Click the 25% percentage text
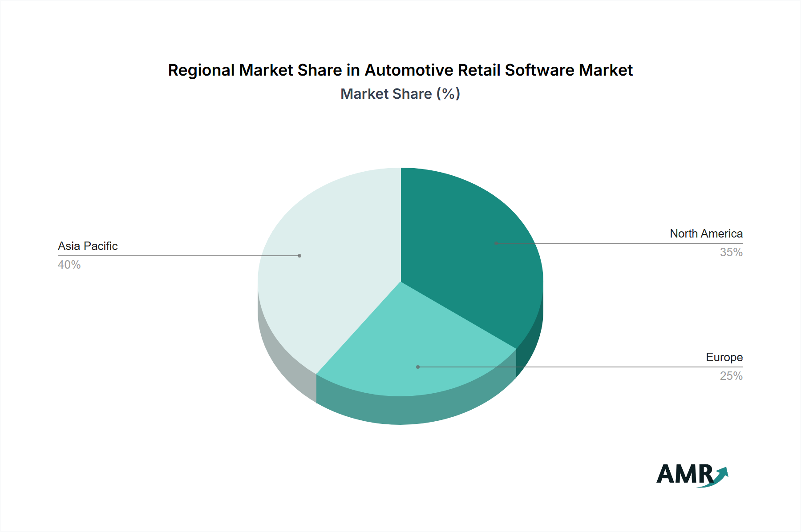Screen dimensions: 801x532 coord(732,375)
